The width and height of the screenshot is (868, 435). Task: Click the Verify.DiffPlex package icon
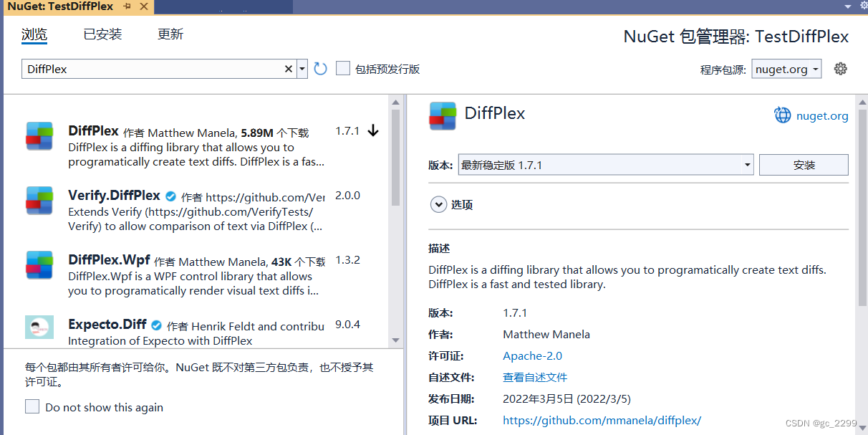(x=39, y=200)
